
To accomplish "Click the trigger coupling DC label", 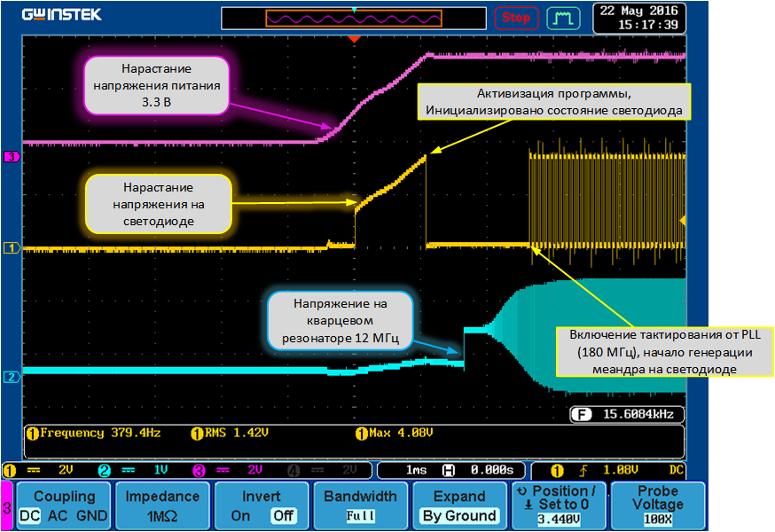I will pos(676,470).
